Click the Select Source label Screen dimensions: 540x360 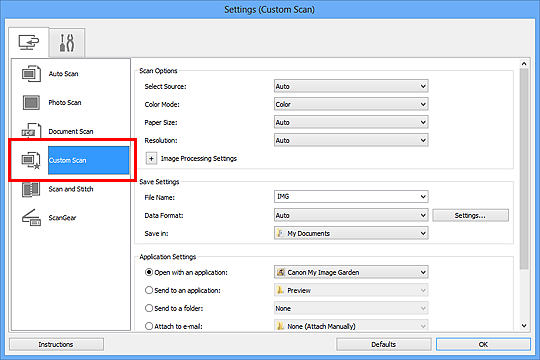[165, 86]
